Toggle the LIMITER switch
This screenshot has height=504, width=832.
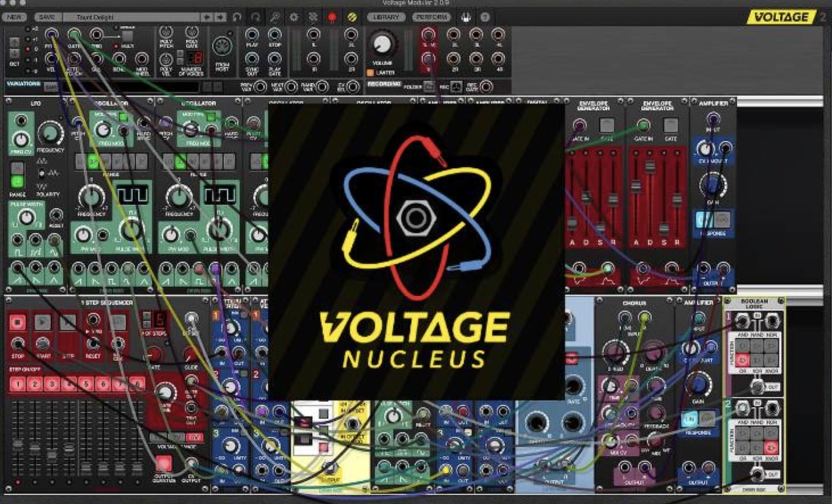pyautogui.click(x=370, y=73)
